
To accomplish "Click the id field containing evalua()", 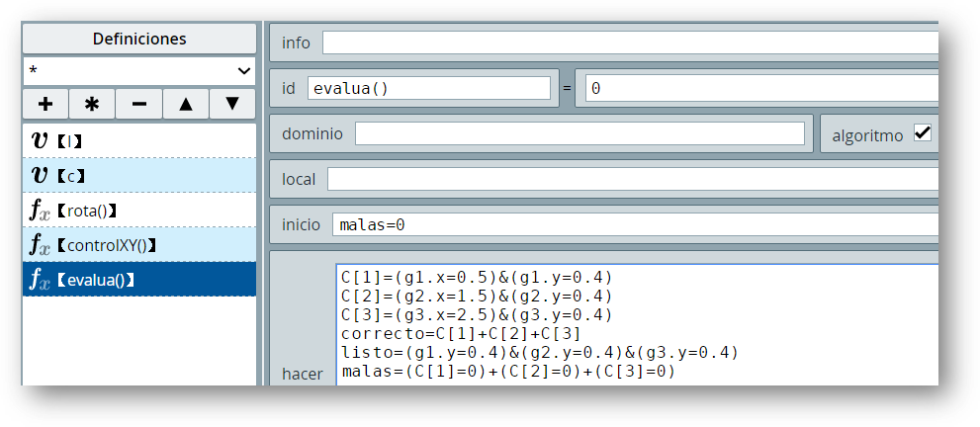I will point(429,88).
